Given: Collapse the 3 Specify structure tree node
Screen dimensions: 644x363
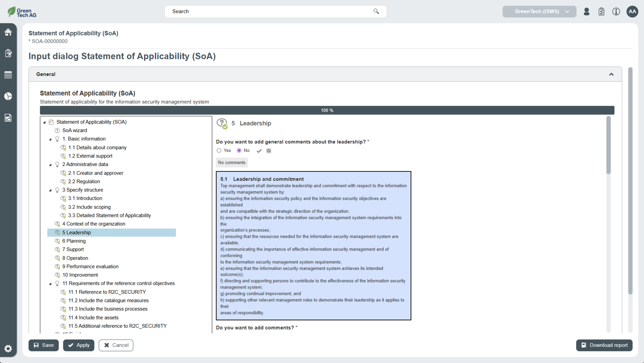Looking at the screenshot, I should tap(50, 190).
